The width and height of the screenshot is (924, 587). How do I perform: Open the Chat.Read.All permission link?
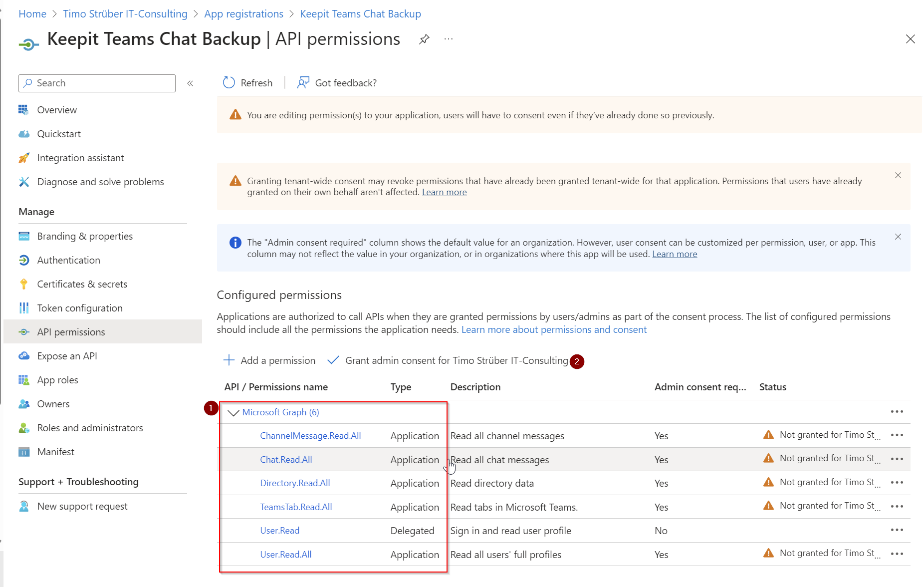tap(286, 460)
